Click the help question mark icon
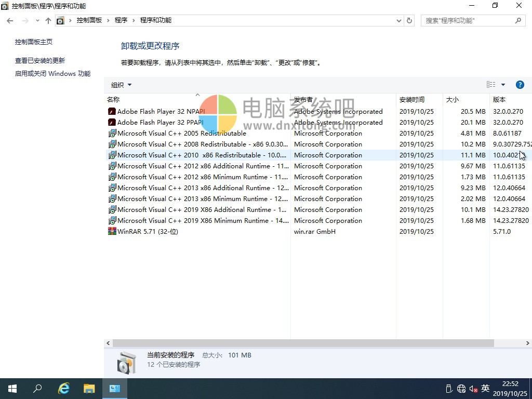The width and height of the screenshot is (532, 399). 520,85
